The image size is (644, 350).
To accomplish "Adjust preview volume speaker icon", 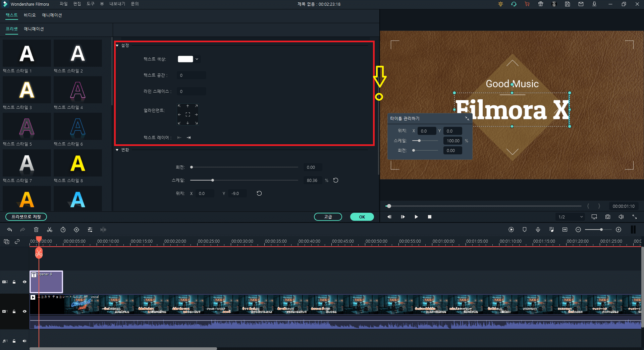I will [621, 217].
